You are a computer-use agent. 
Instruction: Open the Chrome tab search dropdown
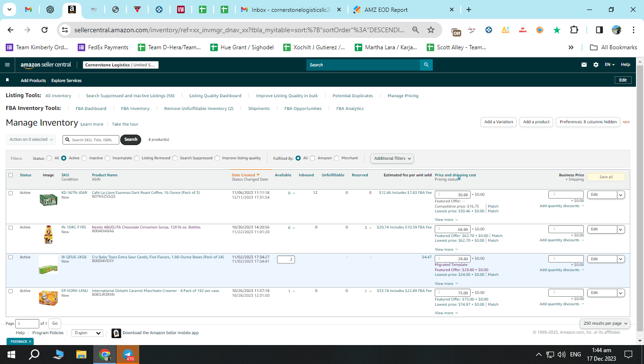[x=10, y=9]
